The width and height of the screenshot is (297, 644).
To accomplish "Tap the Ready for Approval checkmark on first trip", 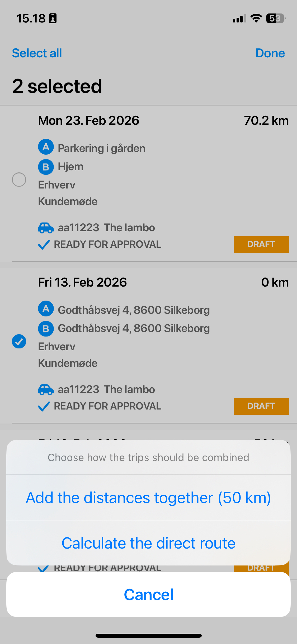I will click(x=44, y=245).
